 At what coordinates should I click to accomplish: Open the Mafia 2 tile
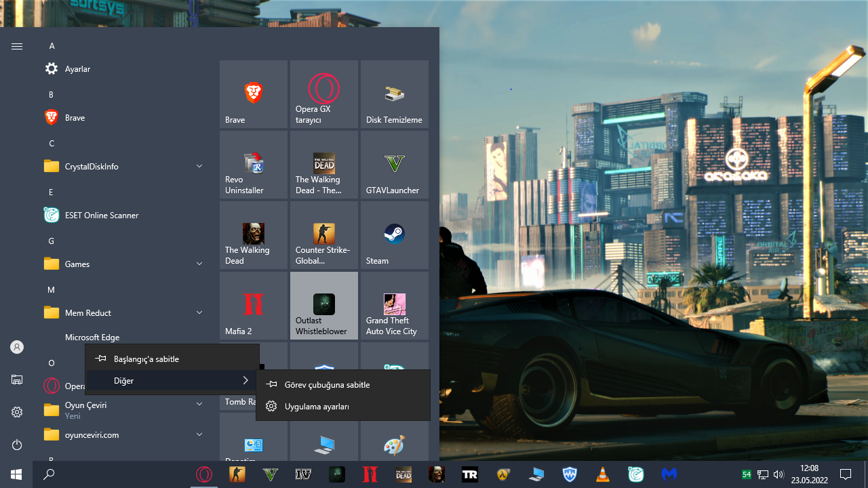point(254,306)
